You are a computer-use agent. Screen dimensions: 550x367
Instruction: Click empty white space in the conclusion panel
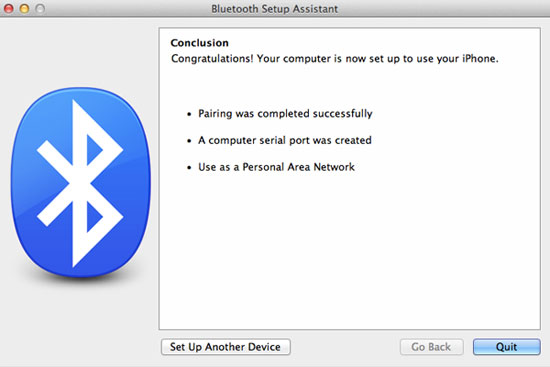[x=349, y=253]
